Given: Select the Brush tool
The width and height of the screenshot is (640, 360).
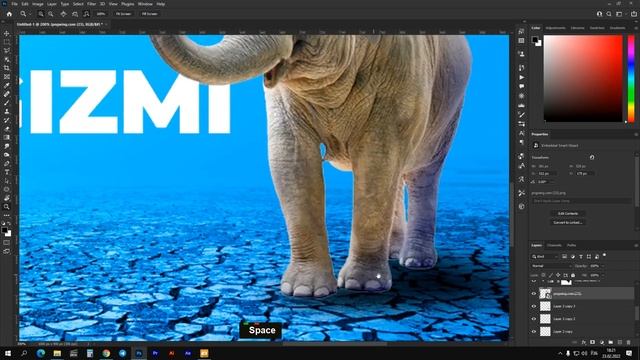Looking at the screenshot, I should click(x=7, y=102).
